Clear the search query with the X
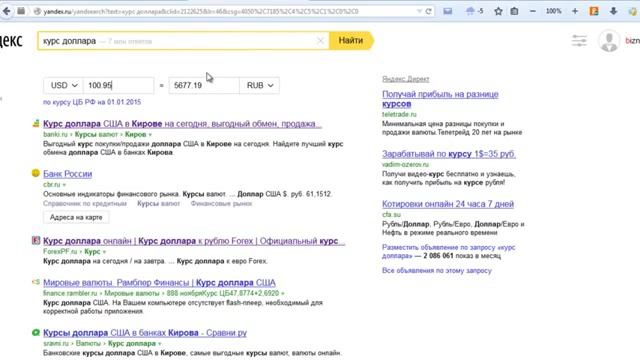This screenshot has width=640, height=360. coord(320,41)
